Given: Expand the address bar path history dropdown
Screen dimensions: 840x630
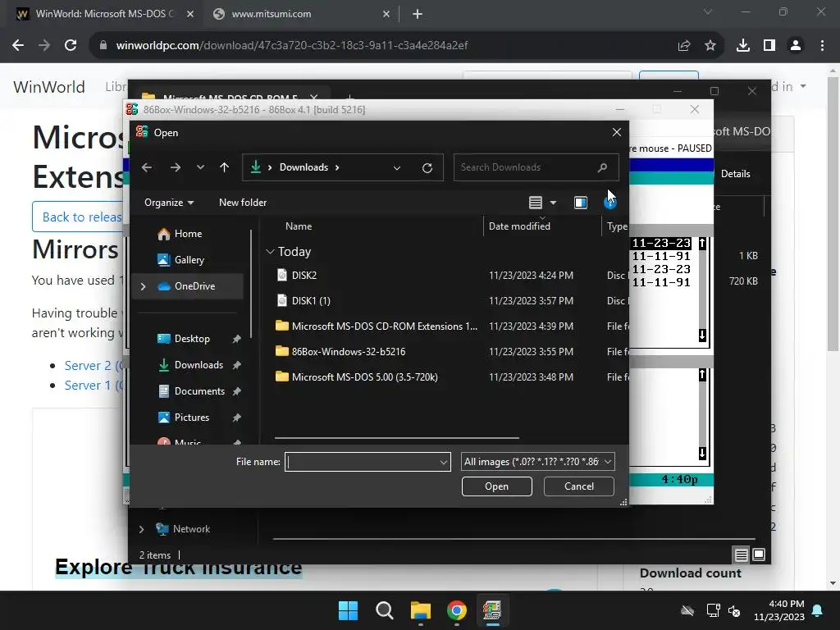Looking at the screenshot, I should point(397,167).
